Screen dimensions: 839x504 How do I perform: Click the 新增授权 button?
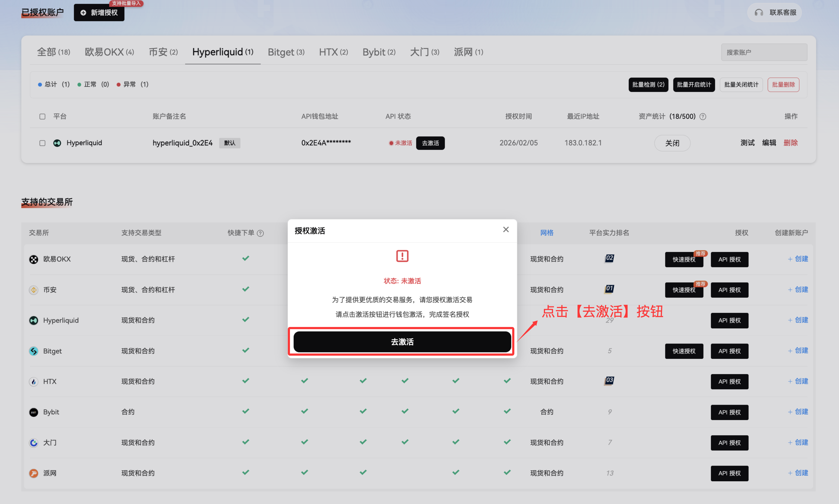pyautogui.click(x=99, y=12)
